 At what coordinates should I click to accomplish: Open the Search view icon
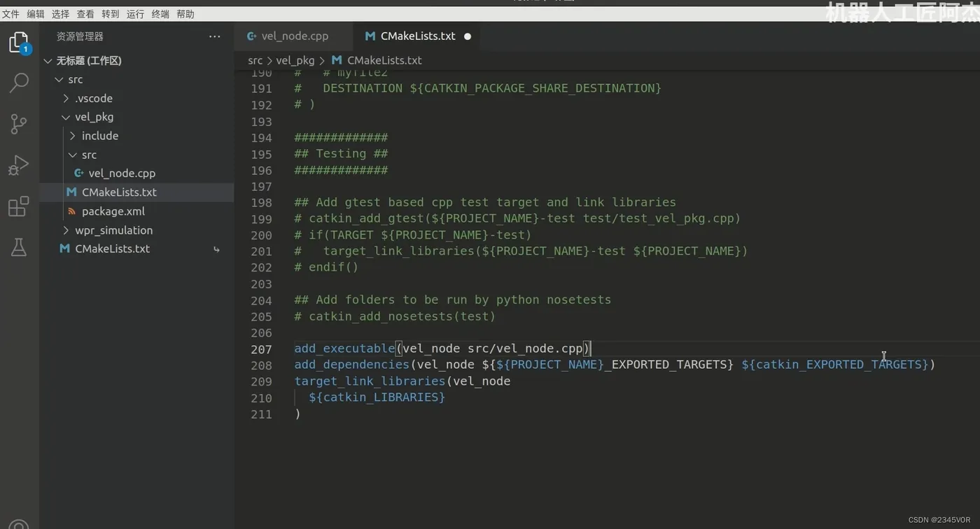tap(19, 83)
